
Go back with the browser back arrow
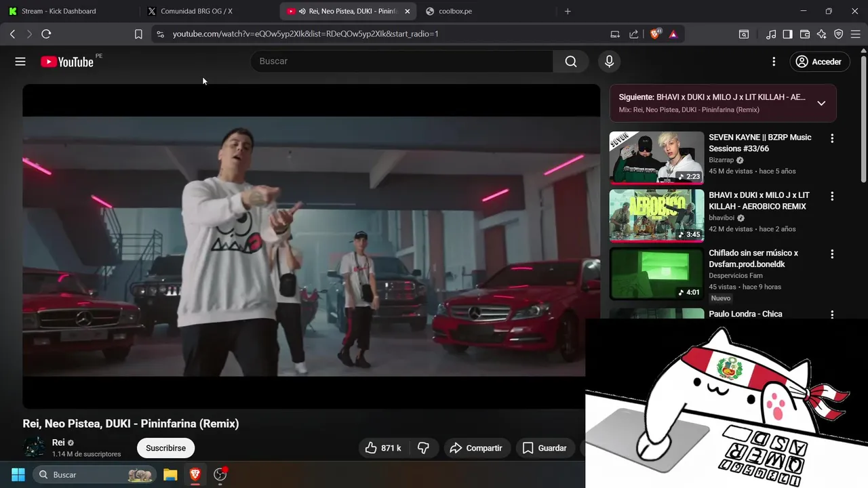[x=12, y=34]
